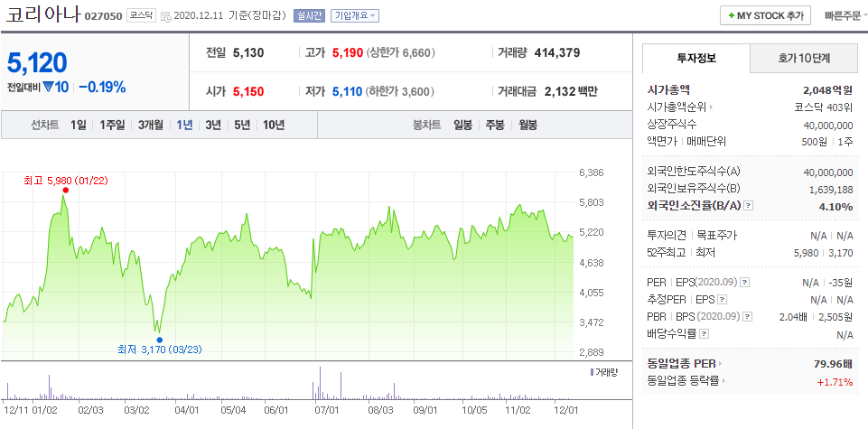Open help icon next to 배당수익률

point(705,334)
